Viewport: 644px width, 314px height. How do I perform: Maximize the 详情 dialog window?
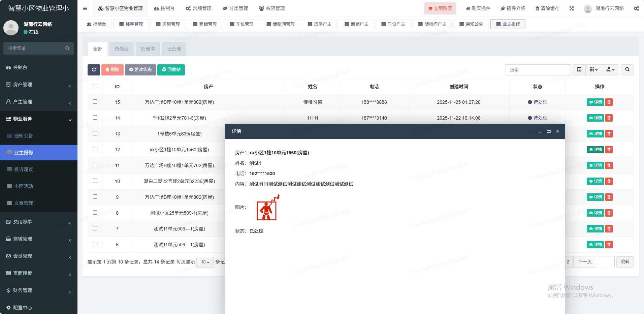tap(549, 131)
